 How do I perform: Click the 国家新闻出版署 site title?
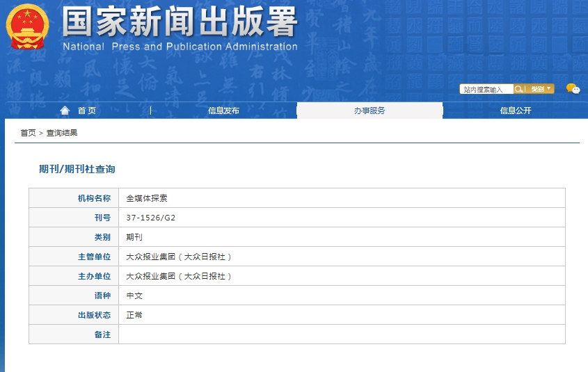(x=180, y=22)
